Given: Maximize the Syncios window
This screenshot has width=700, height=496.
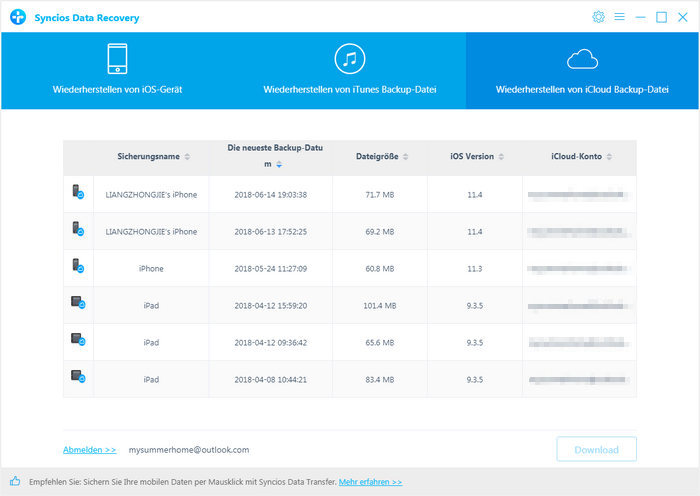Looking at the screenshot, I should 661,17.
